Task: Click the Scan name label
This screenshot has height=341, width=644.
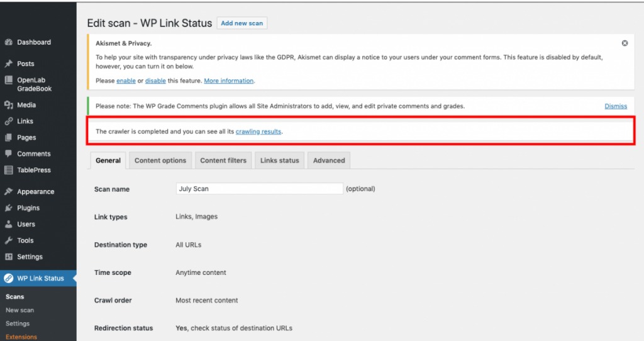Action: click(112, 189)
